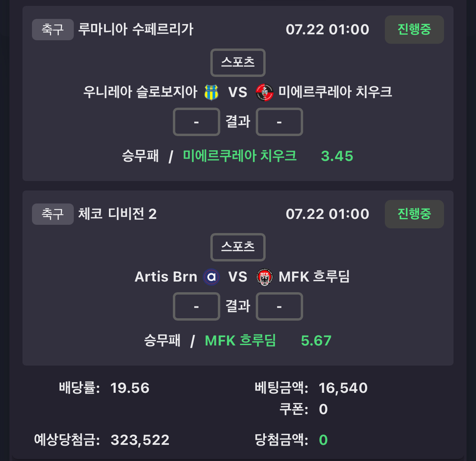Click the 스포츠 badge in the second match card

(238, 247)
